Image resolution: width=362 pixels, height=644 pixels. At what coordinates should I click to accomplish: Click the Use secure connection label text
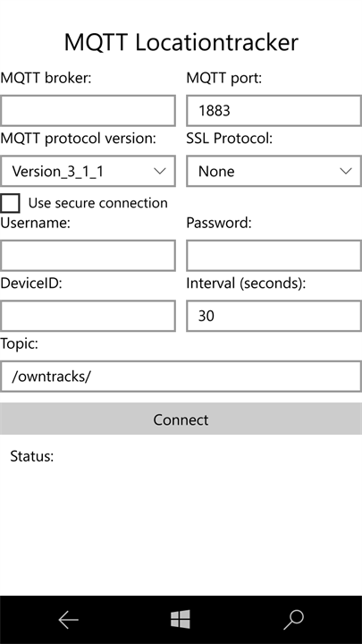[97, 203]
